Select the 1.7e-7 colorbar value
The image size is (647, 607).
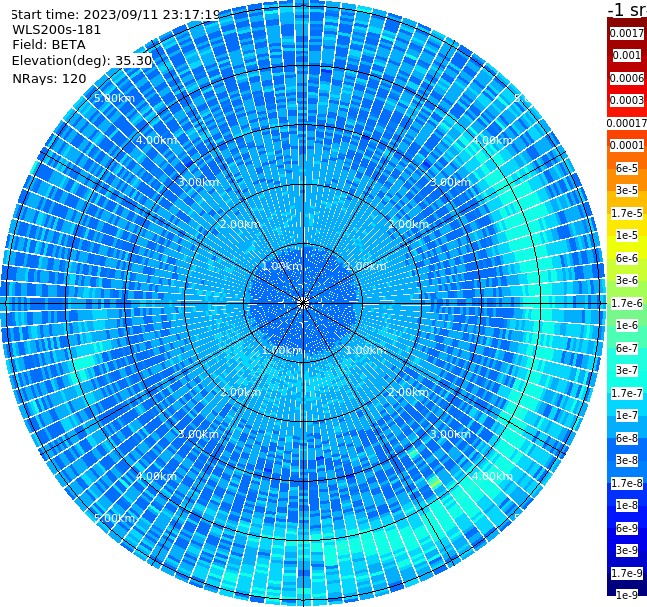(627, 393)
